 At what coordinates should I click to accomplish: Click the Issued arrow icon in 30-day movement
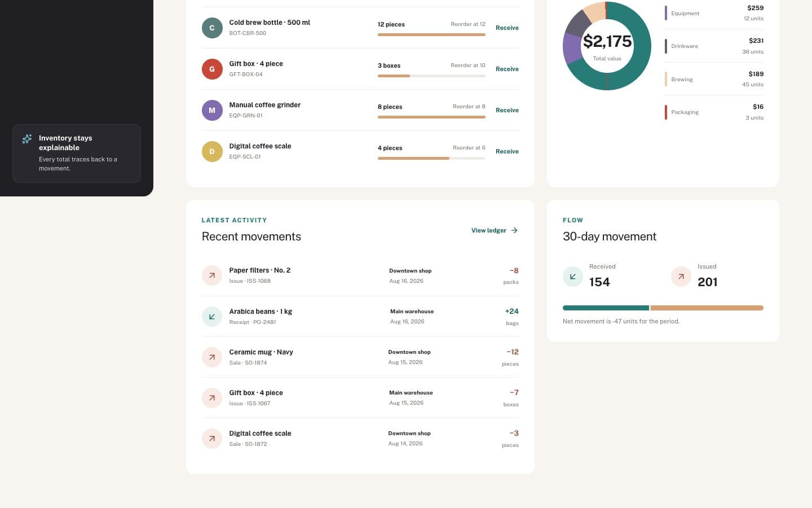[x=681, y=277]
